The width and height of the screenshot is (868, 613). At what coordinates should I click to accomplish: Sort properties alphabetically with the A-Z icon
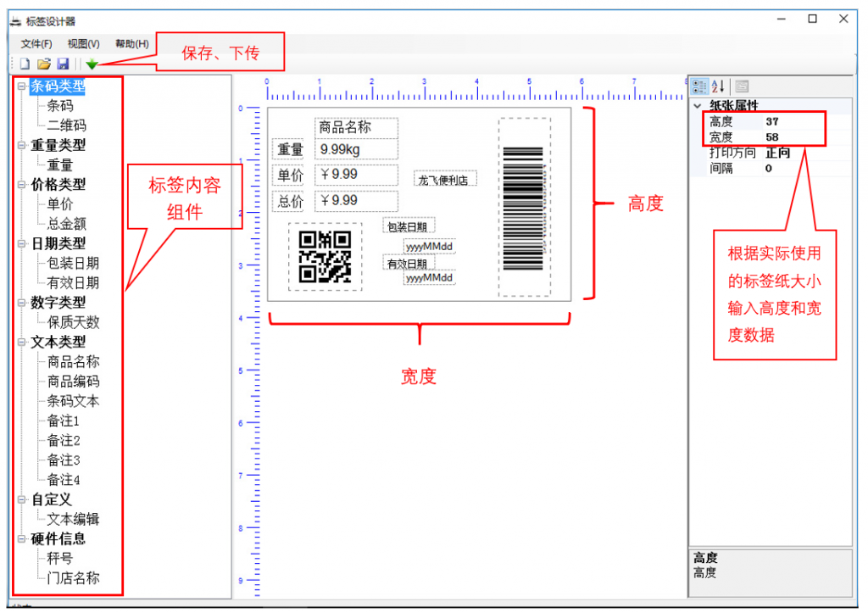[716, 85]
